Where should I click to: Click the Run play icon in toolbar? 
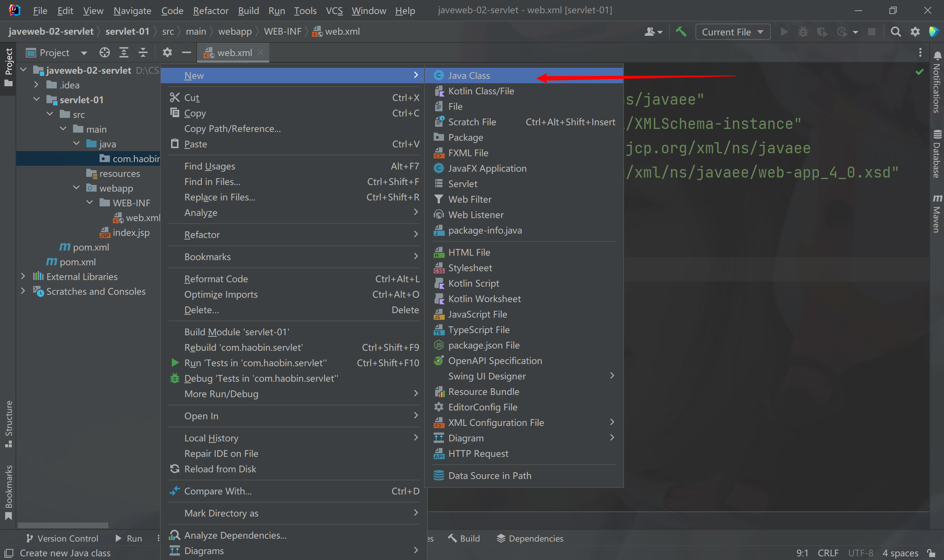point(784,32)
